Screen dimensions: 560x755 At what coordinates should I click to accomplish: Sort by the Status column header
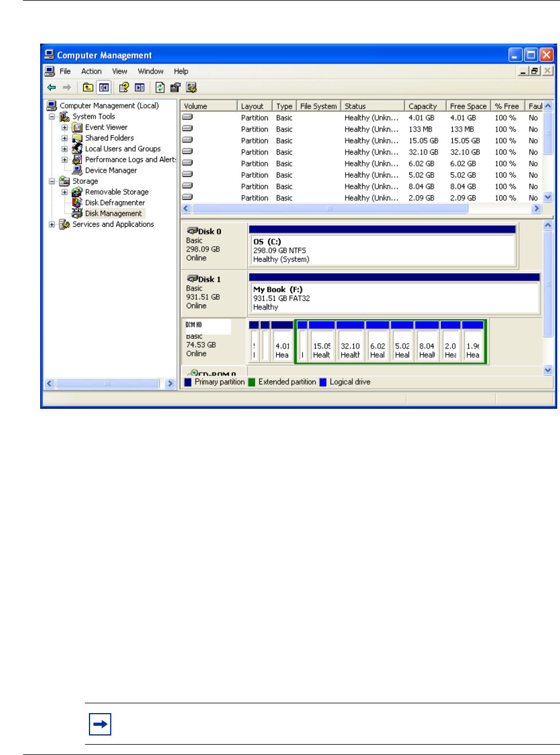(x=373, y=106)
